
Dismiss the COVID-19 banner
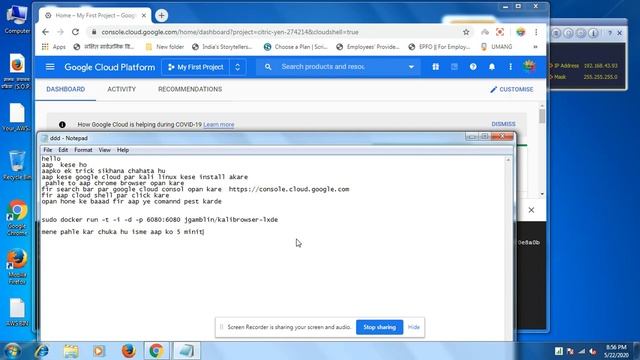[x=503, y=124]
